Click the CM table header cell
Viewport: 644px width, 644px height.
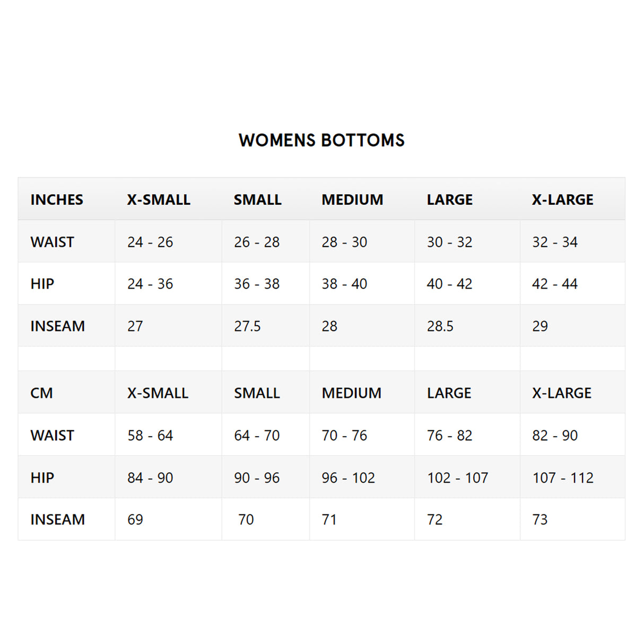point(41,393)
